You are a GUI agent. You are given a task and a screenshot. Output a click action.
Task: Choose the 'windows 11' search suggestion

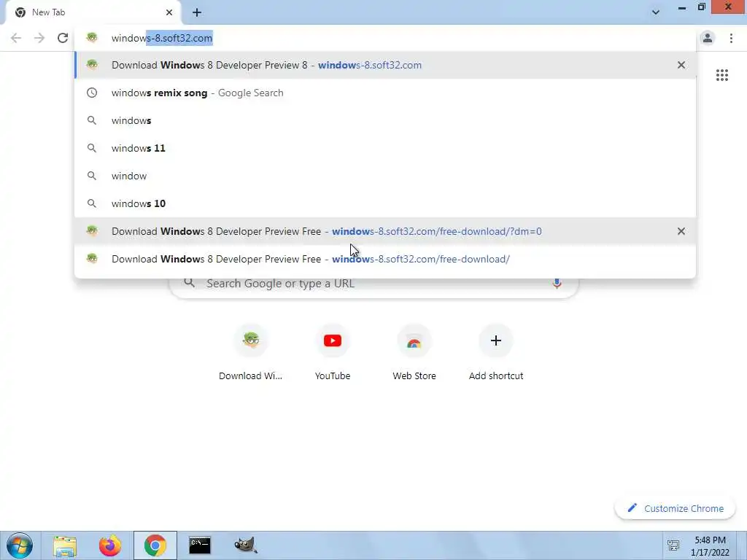pyautogui.click(x=385, y=148)
